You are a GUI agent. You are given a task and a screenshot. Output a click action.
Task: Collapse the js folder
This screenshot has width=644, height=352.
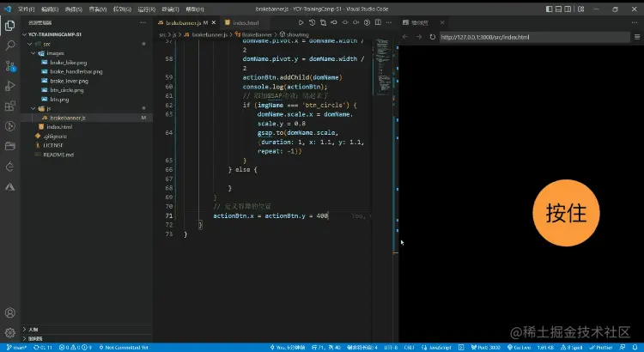coord(87,108)
